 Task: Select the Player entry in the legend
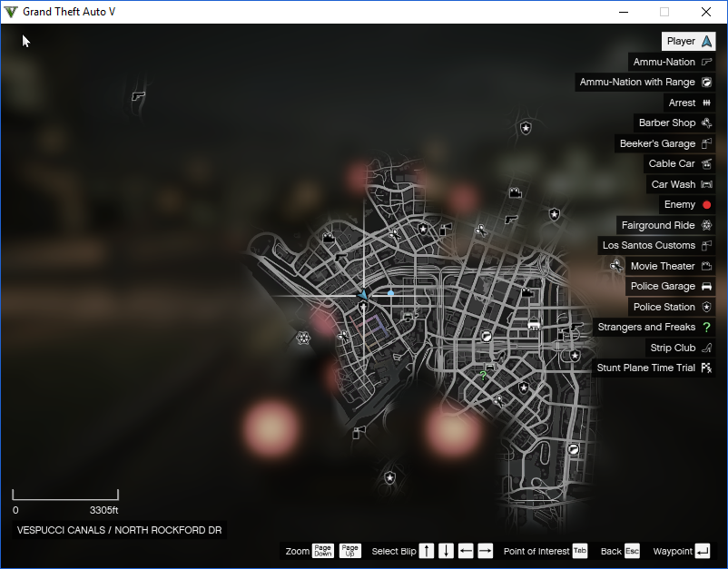click(x=688, y=42)
